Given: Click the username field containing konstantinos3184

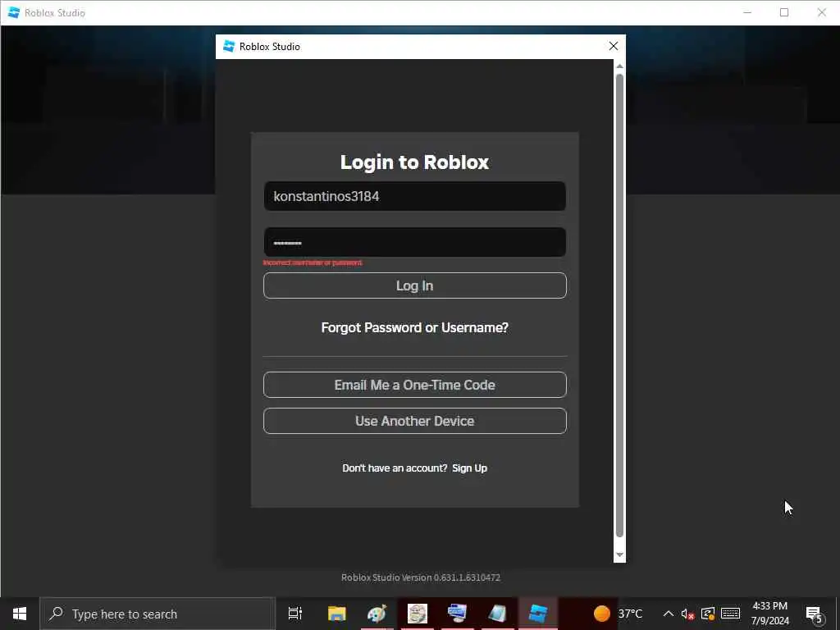Looking at the screenshot, I should [414, 196].
